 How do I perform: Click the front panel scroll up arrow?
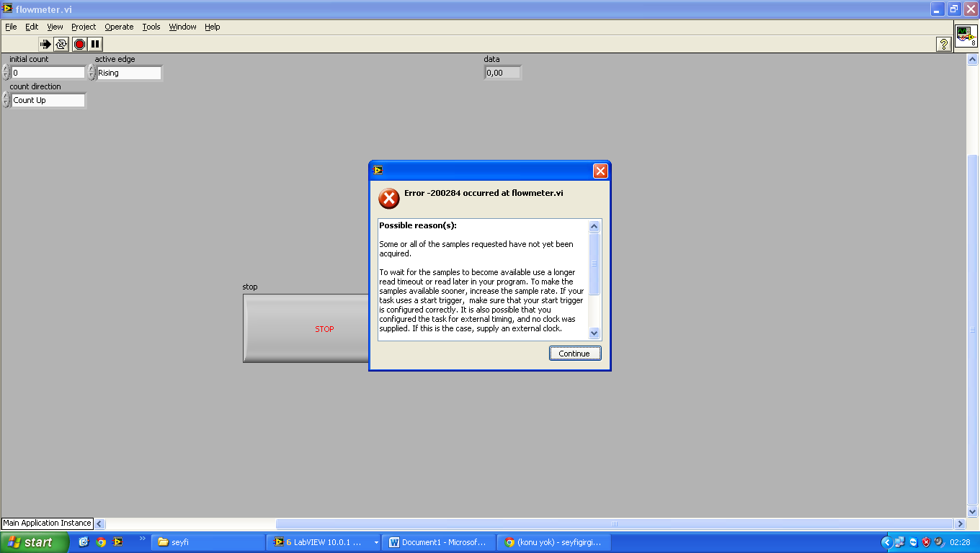[x=973, y=59]
